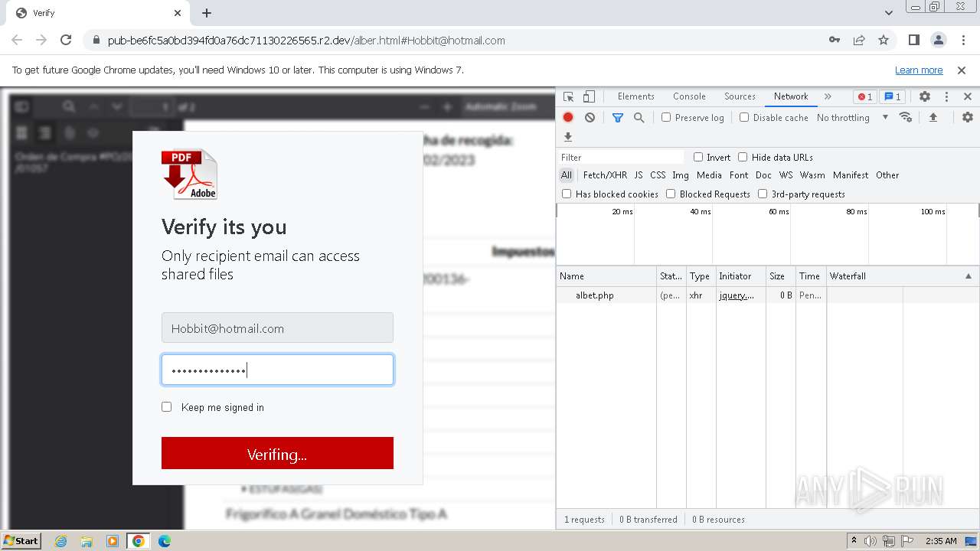Check the Invert filter box
The height and width of the screenshot is (551, 980).
pyautogui.click(x=698, y=157)
